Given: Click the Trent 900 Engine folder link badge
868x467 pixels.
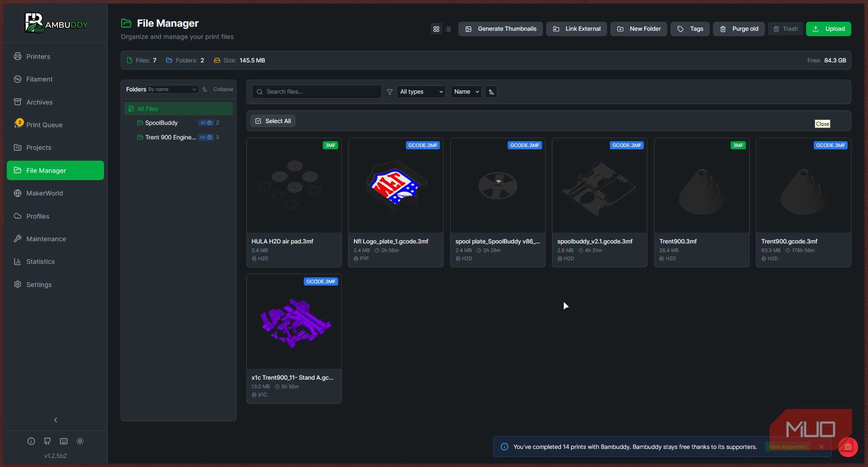Looking at the screenshot, I should 206,137.
